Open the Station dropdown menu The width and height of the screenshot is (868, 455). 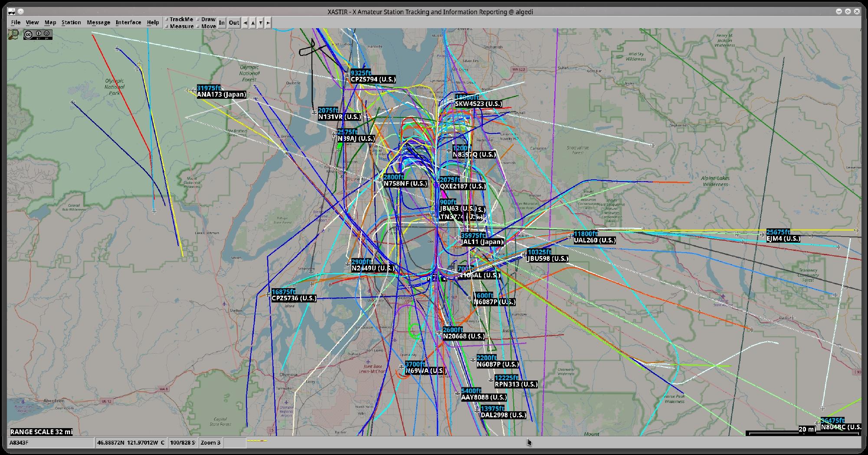pos(71,23)
